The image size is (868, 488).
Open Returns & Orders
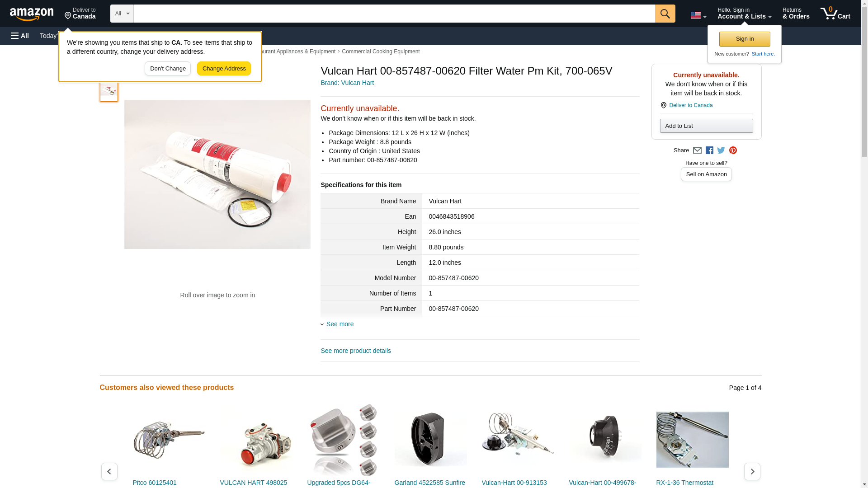tap(796, 14)
